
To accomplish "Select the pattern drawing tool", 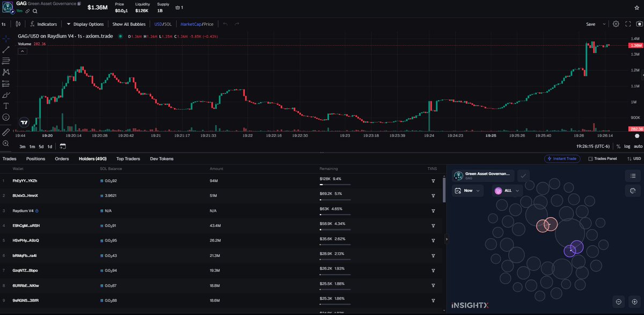I will click(6, 72).
